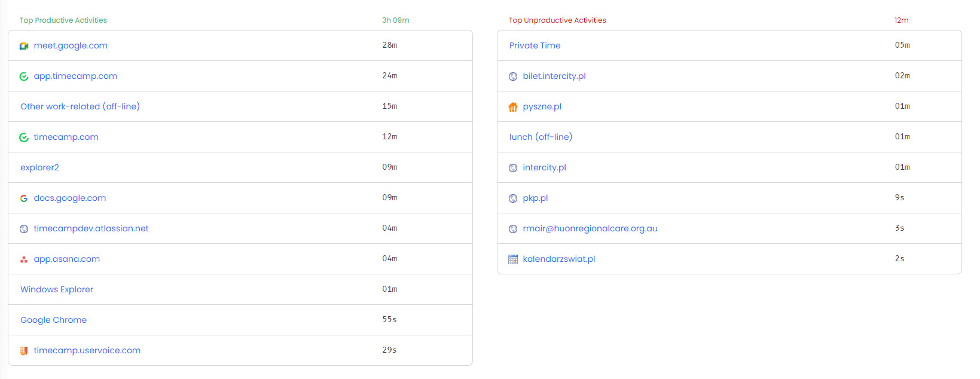
Task: Click the 01m duration for Windows Explorer
Action: pyautogui.click(x=390, y=289)
